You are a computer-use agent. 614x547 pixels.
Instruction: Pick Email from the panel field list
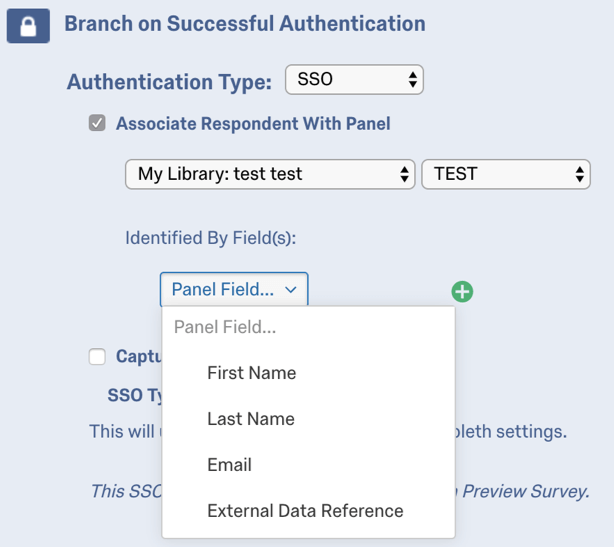click(229, 465)
